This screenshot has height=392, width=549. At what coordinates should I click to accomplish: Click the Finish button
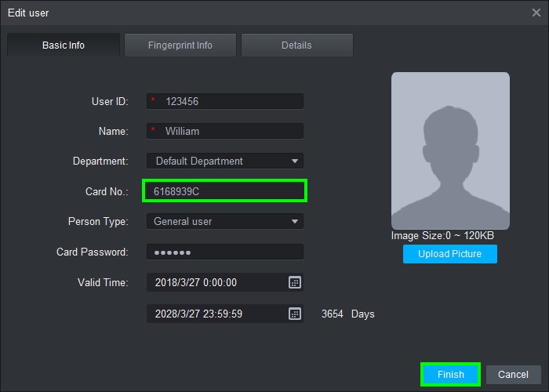pos(451,375)
